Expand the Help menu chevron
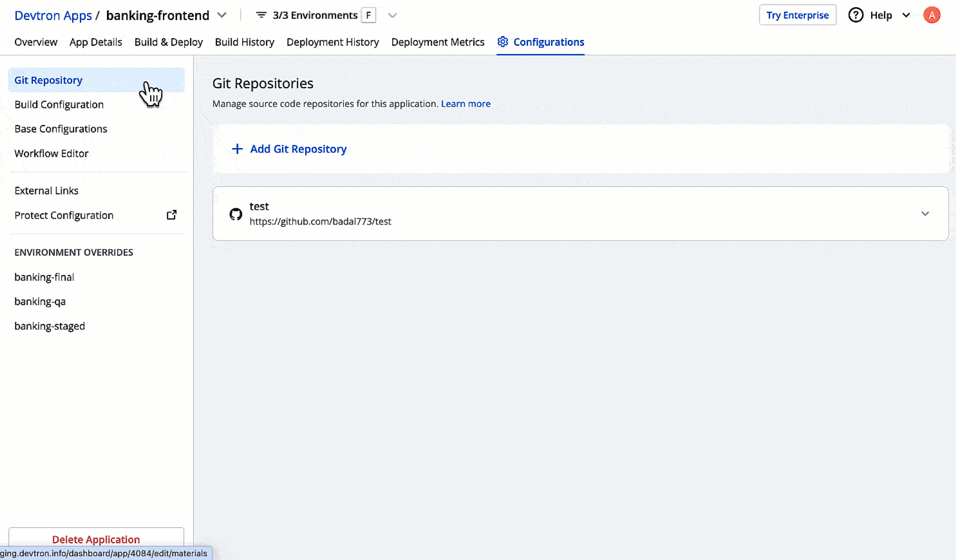 (906, 15)
